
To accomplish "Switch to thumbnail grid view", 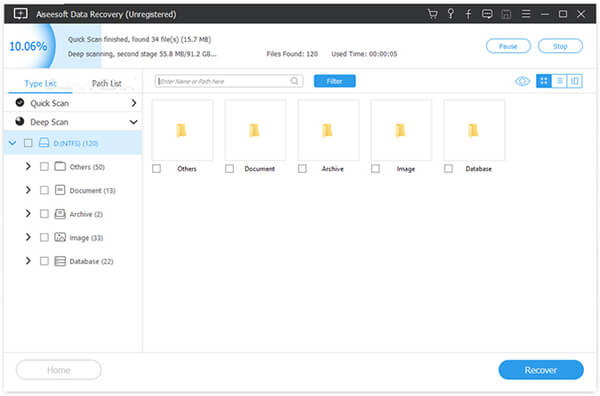I will (544, 81).
